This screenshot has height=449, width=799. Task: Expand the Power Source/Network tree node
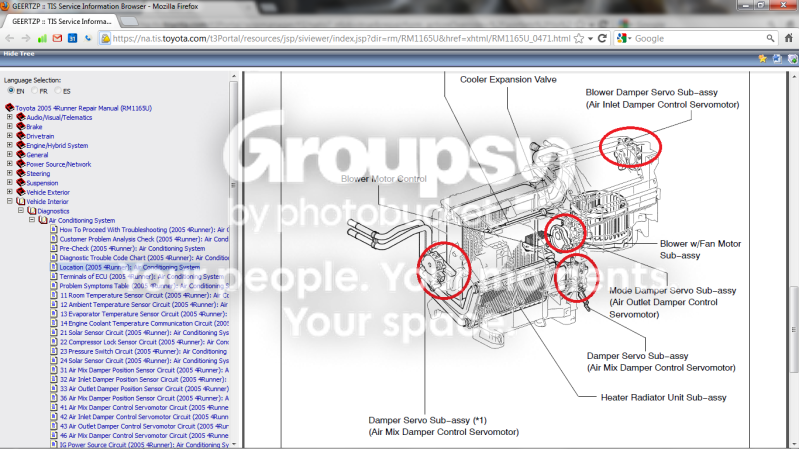click(9, 164)
